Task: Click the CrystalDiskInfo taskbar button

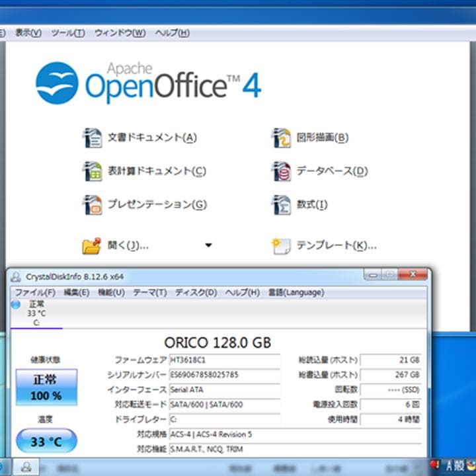Action: tap(26, 467)
